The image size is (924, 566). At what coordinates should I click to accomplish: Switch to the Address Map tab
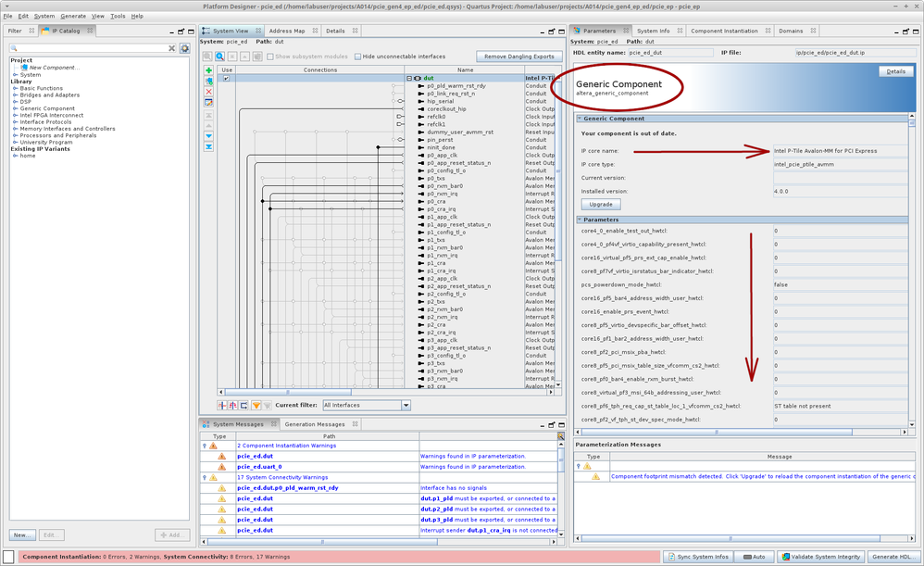pos(286,31)
